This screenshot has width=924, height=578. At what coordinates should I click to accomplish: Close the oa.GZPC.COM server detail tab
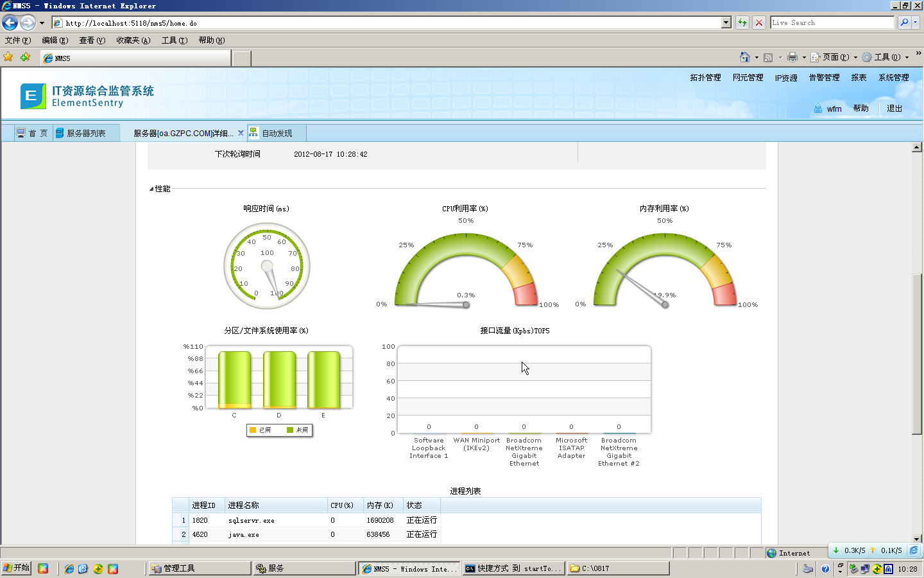tap(241, 133)
